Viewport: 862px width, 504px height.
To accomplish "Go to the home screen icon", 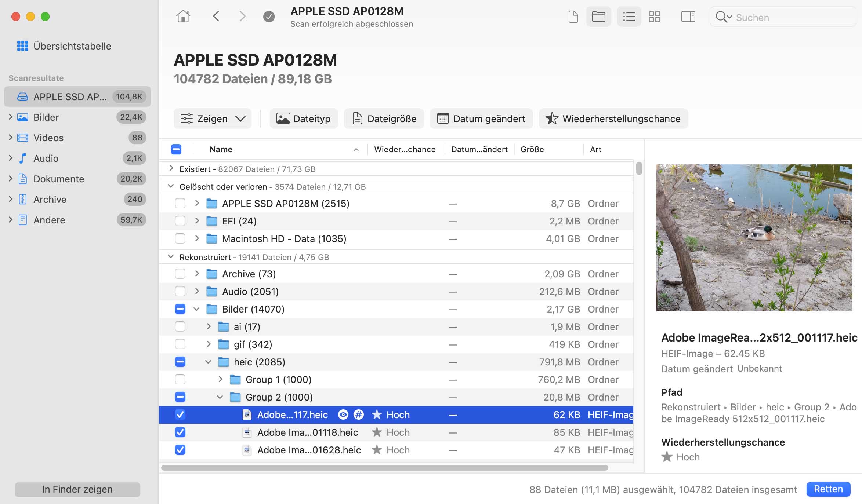I will pos(183,17).
